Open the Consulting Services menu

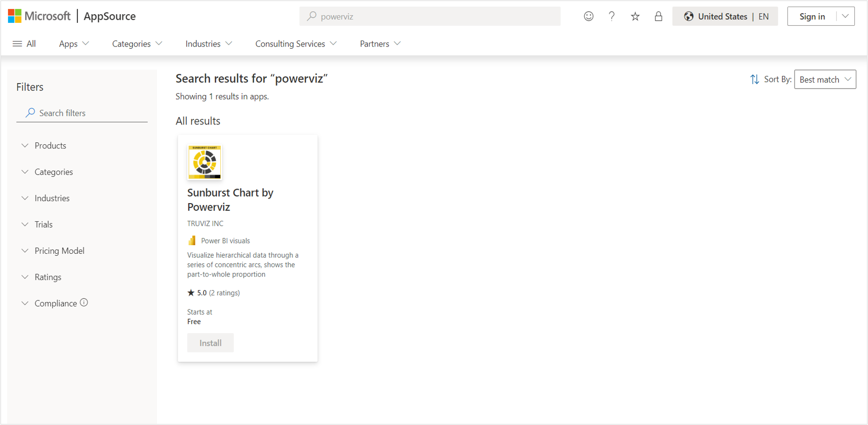(296, 44)
